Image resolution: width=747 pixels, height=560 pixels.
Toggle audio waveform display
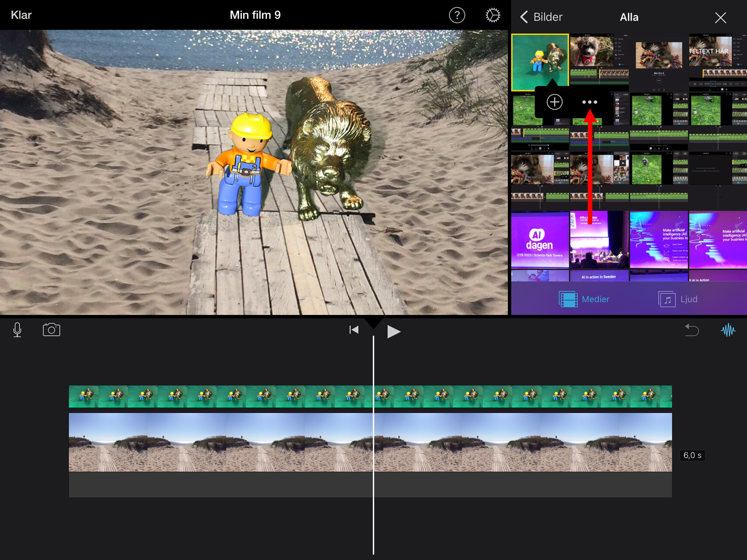(728, 330)
